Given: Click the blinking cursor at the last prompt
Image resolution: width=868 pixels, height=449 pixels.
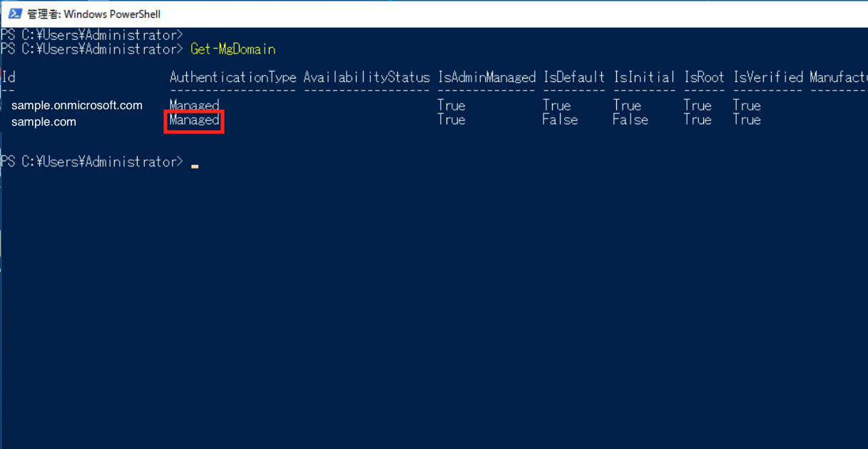Looking at the screenshot, I should click(x=195, y=166).
